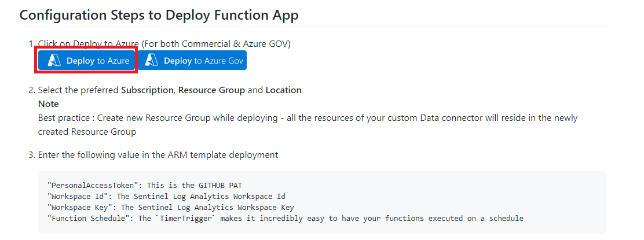
Task: Click the Deploy to Azure Gov button
Action: (192, 61)
